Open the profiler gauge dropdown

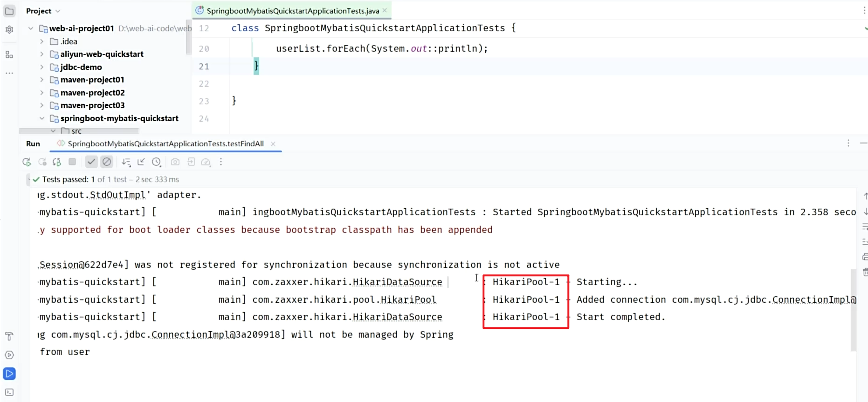(x=206, y=162)
